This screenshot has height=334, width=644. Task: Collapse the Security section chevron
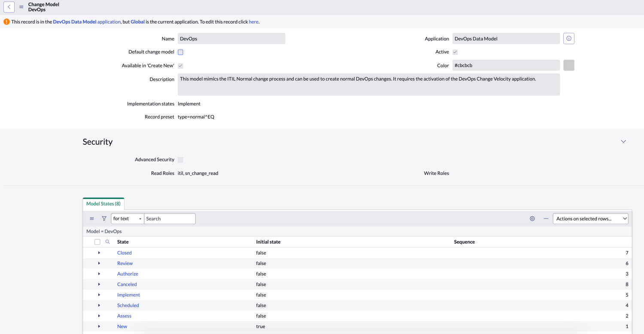623,142
